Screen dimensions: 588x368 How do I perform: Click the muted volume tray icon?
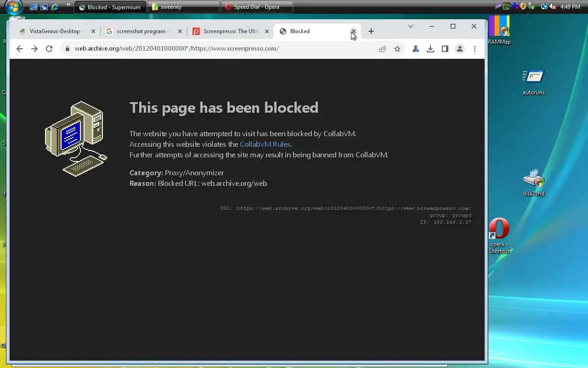(553, 6)
